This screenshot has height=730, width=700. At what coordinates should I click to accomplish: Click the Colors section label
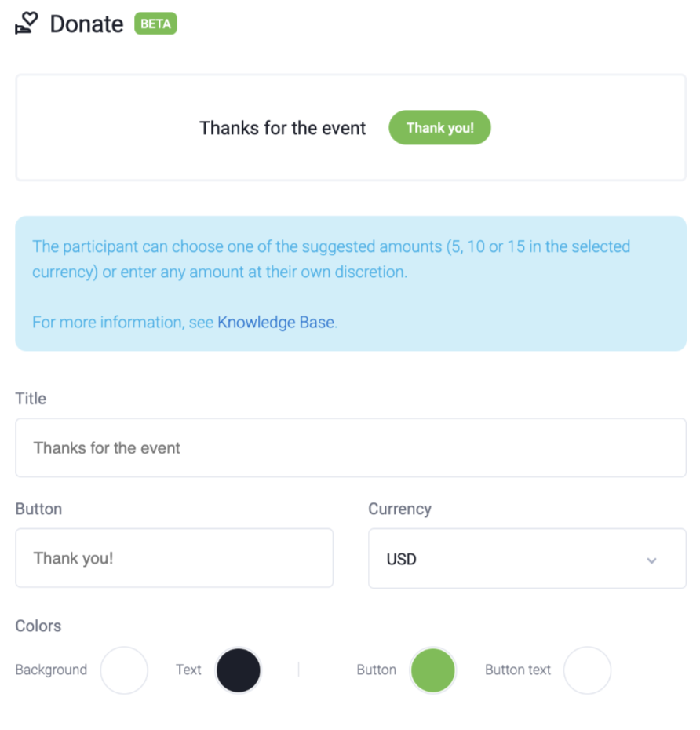(x=38, y=626)
